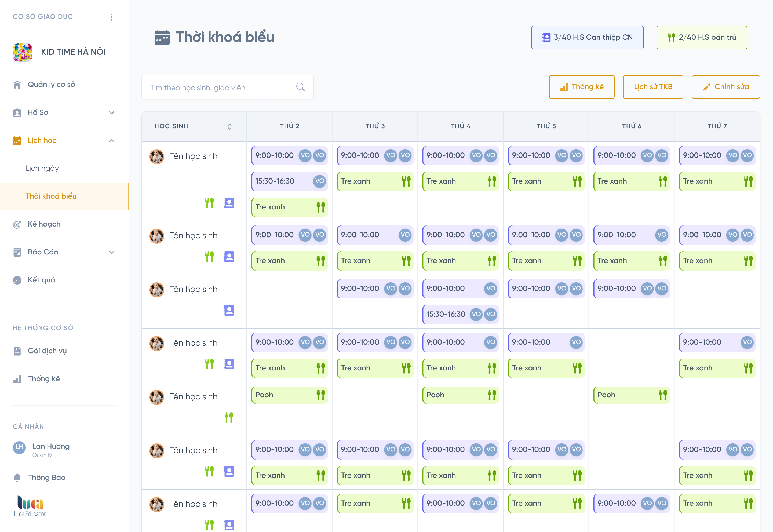Click the Kế hoạch target icon
773x532 pixels.
pos(17,224)
